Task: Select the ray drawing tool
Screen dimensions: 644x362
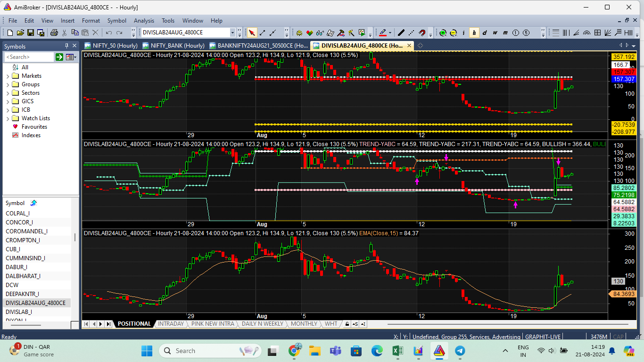Action: tap(272, 33)
